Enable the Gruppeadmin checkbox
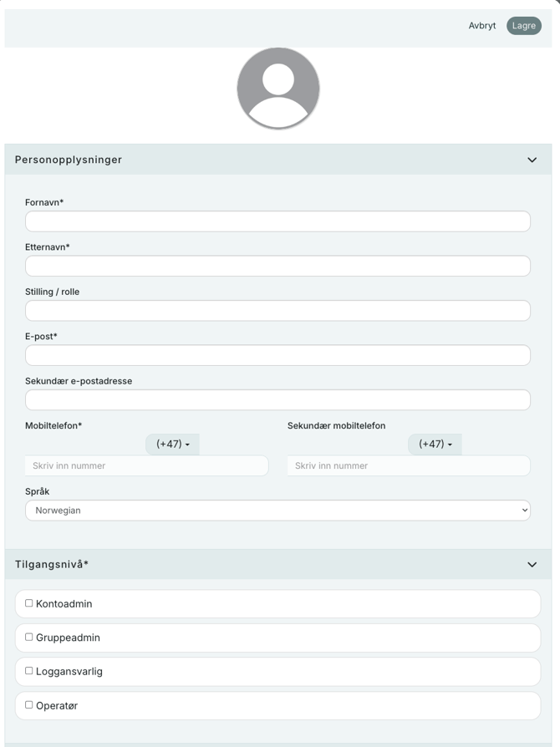 28,637
